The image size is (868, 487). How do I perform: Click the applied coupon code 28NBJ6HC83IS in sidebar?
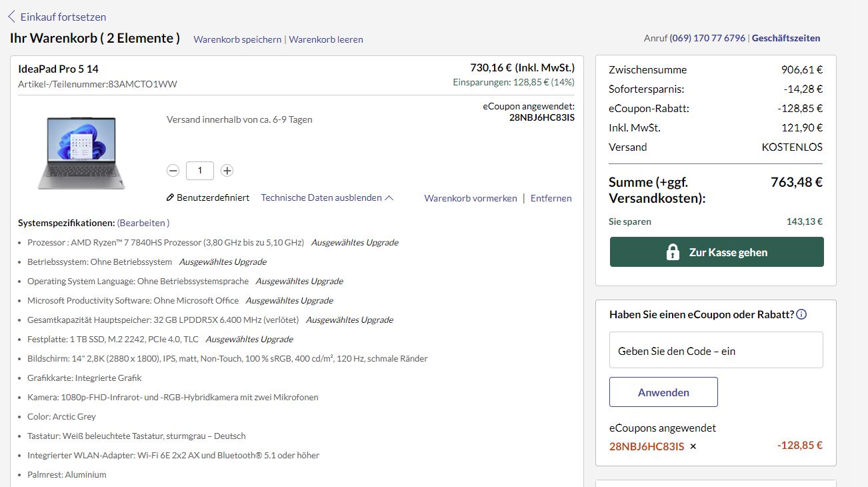pyautogui.click(x=647, y=446)
